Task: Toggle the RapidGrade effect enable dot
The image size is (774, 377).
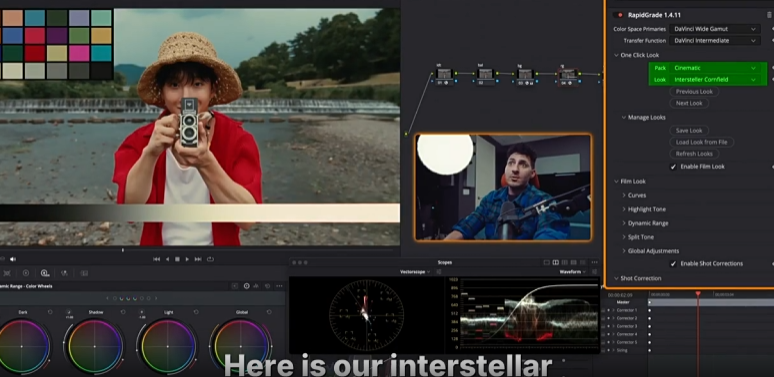Action: tap(620, 15)
